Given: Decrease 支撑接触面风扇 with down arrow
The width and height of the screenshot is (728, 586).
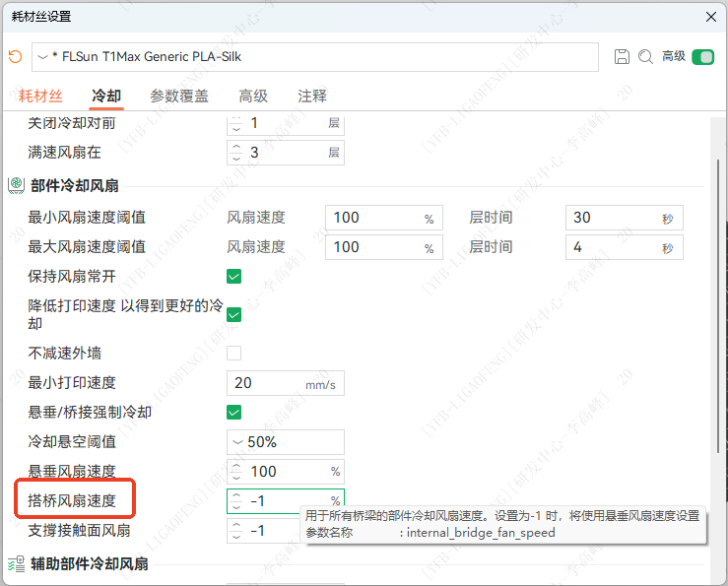Looking at the screenshot, I should (x=236, y=536).
